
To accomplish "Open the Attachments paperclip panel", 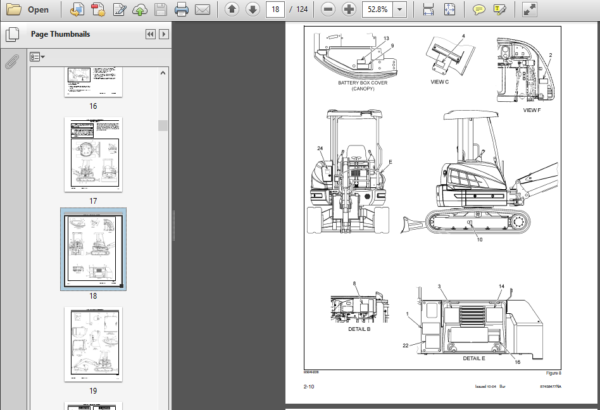I will (x=12, y=61).
